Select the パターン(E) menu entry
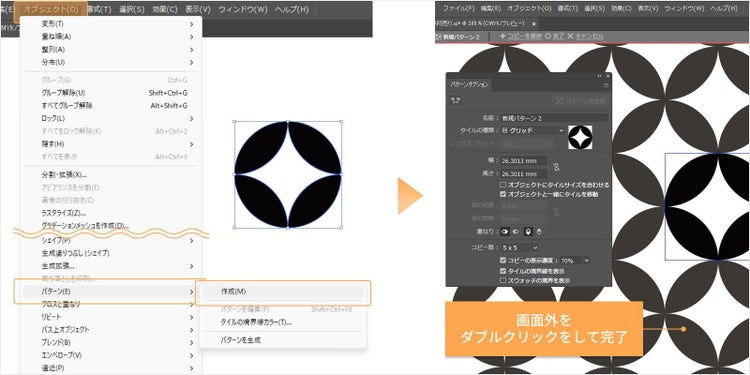Screen dimensions: 750x375 click(110, 291)
